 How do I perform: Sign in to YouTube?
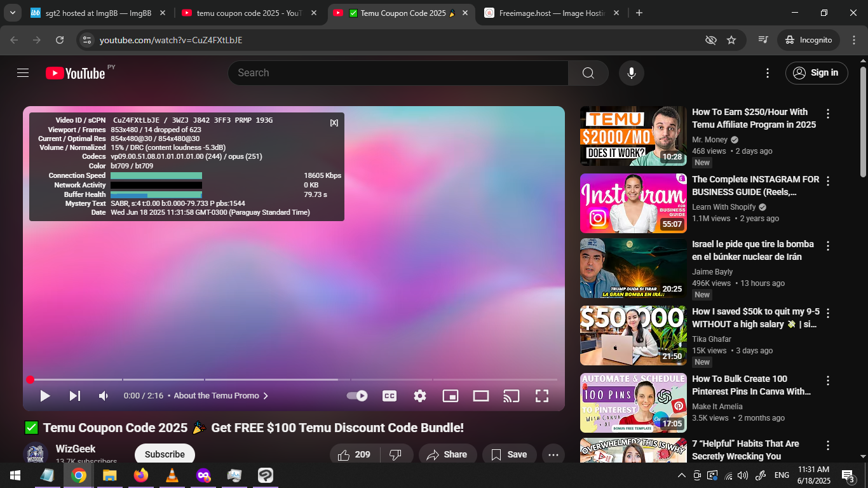tap(817, 73)
